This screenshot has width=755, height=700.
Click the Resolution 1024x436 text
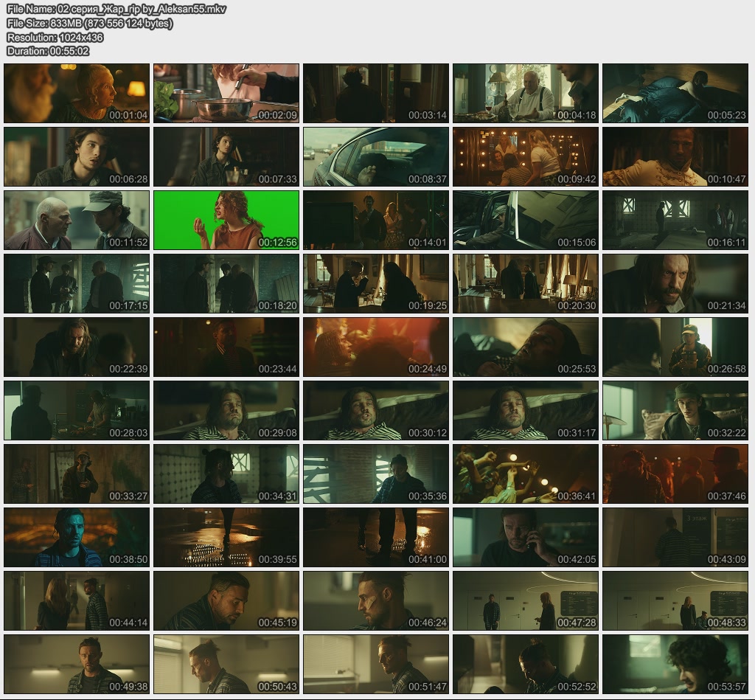55,38
